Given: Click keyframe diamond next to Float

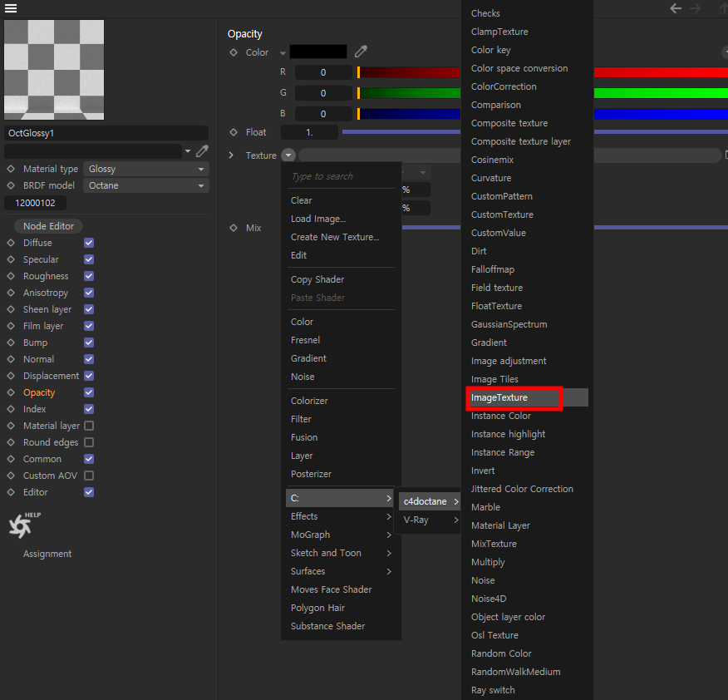Looking at the screenshot, I should [234, 132].
